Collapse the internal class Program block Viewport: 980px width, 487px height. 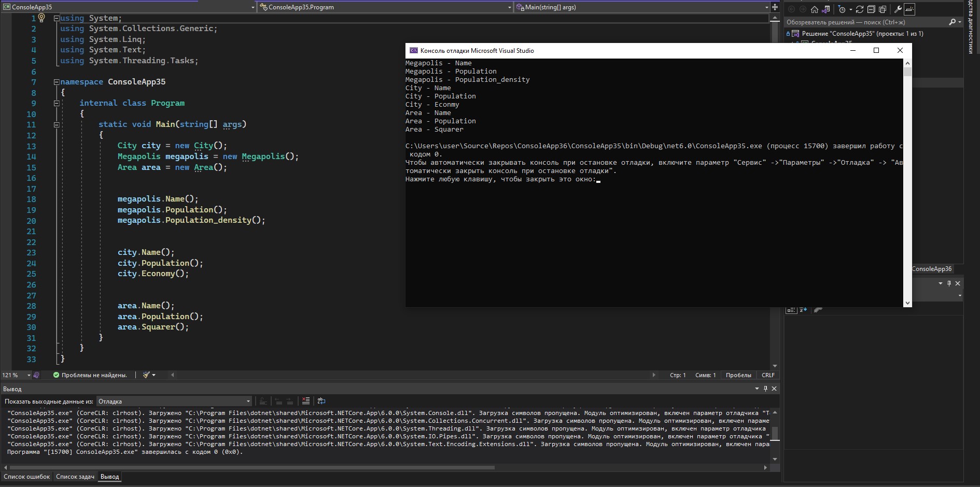click(57, 103)
